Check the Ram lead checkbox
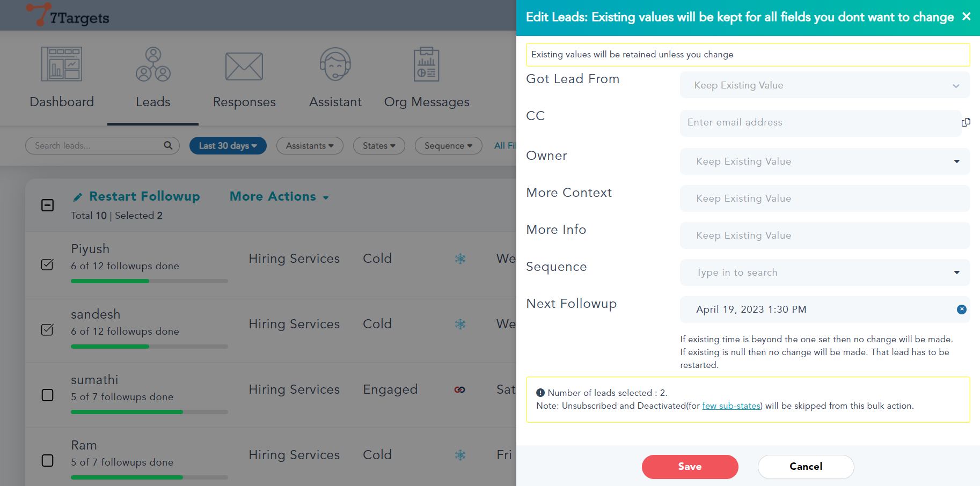The height and width of the screenshot is (486, 980). (48, 461)
